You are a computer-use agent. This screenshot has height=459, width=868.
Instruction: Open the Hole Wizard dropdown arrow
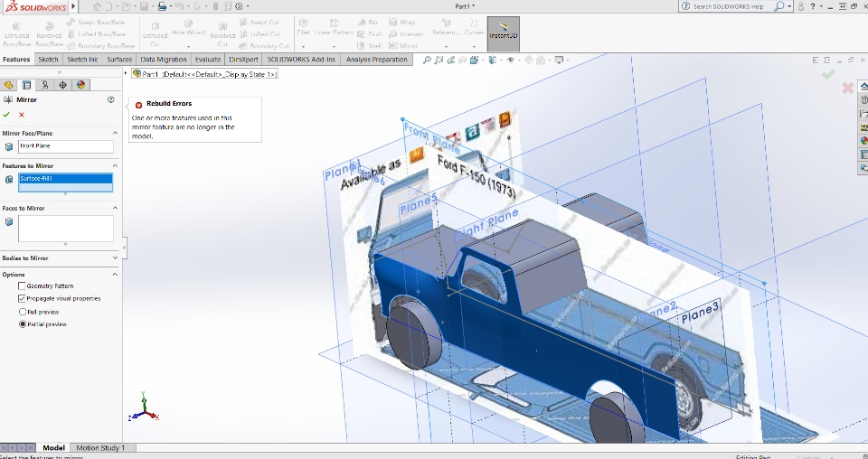[188, 47]
